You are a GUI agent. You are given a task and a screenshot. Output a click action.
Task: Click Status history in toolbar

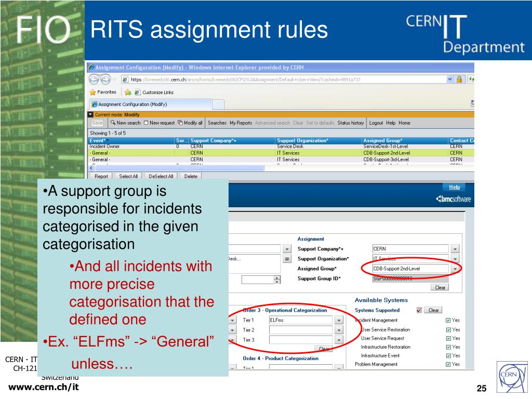pos(351,123)
